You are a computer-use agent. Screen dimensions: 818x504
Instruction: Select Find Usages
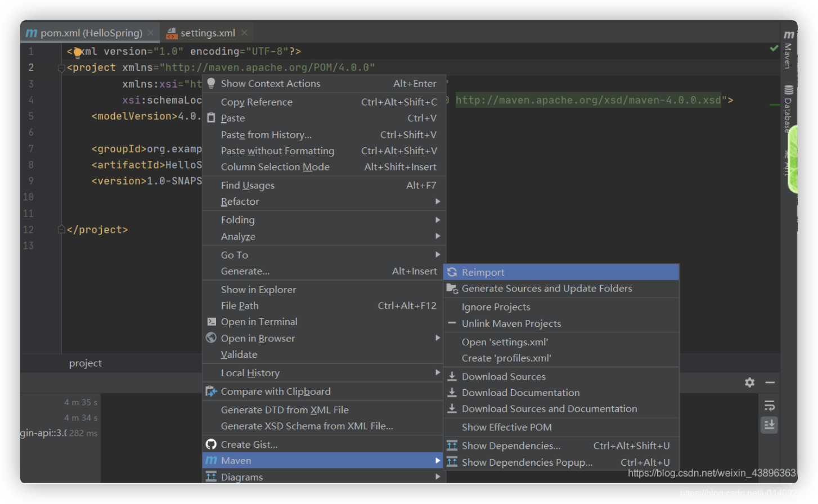(x=324, y=185)
